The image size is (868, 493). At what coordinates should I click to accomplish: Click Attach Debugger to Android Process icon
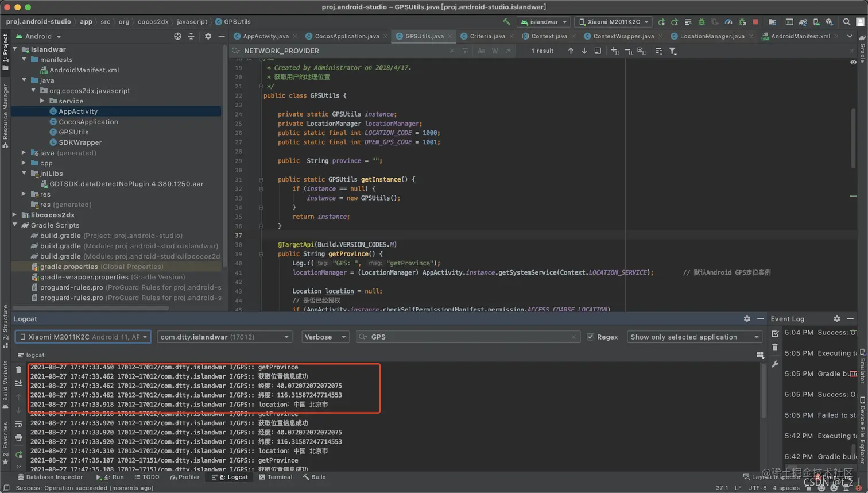pos(742,22)
